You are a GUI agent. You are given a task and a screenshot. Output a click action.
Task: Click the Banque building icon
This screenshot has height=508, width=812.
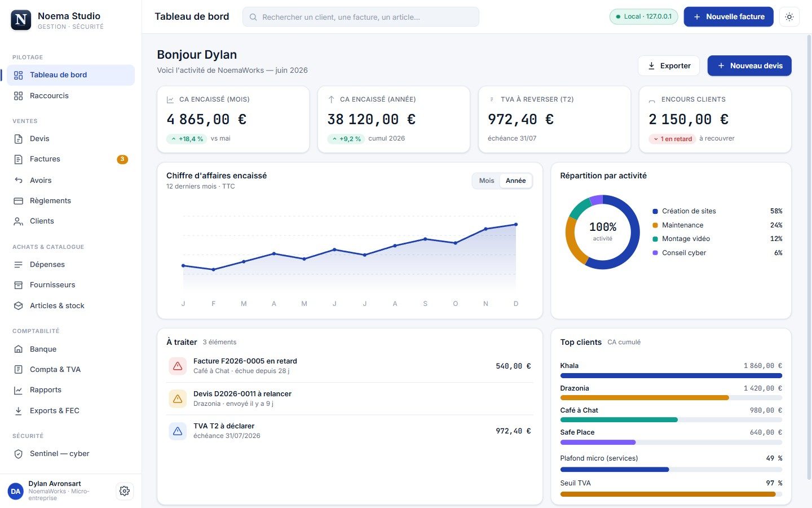coord(19,349)
